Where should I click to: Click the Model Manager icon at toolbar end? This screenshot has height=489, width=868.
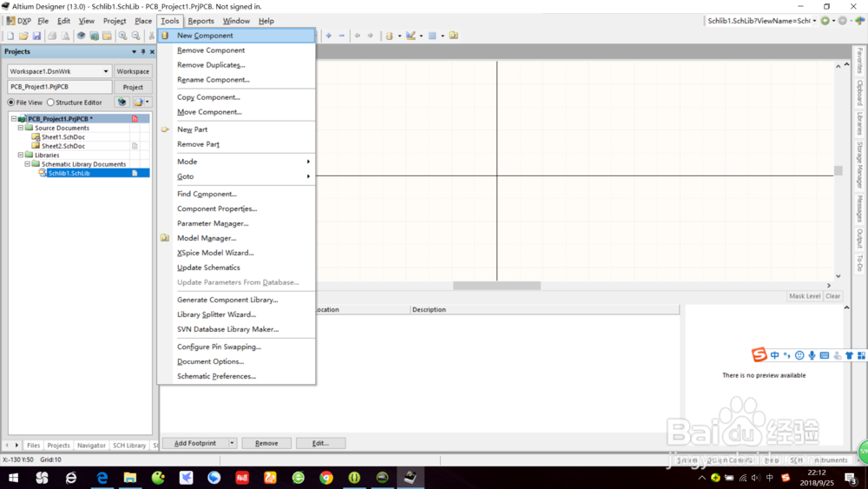(453, 36)
